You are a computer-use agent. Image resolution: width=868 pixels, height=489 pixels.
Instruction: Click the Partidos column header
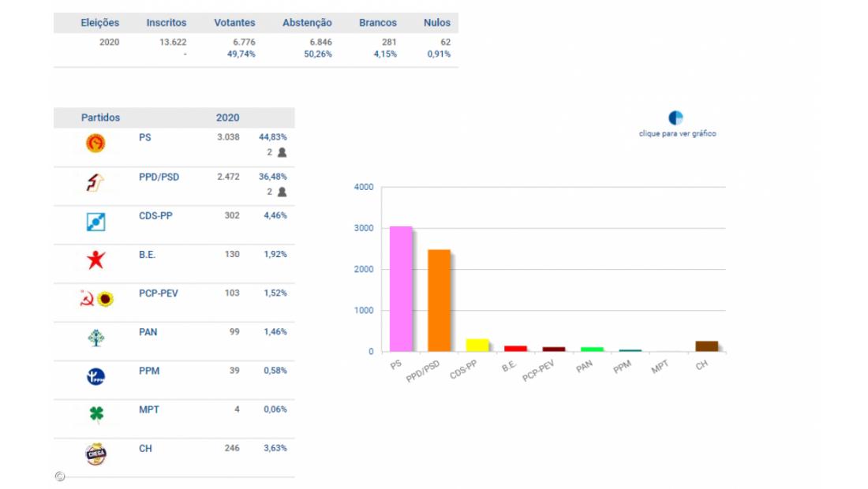[100, 118]
